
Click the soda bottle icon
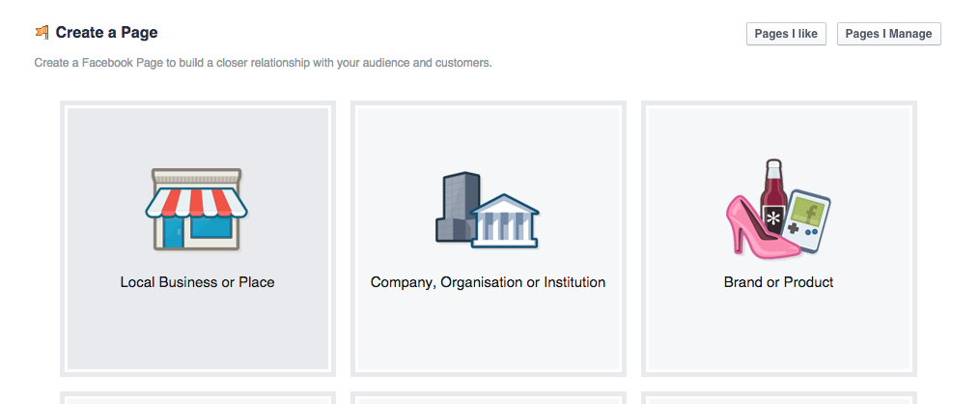coord(773,197)
